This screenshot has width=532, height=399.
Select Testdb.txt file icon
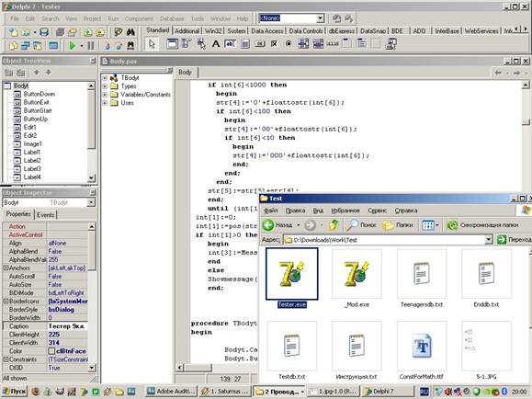[x=292, y=346]
